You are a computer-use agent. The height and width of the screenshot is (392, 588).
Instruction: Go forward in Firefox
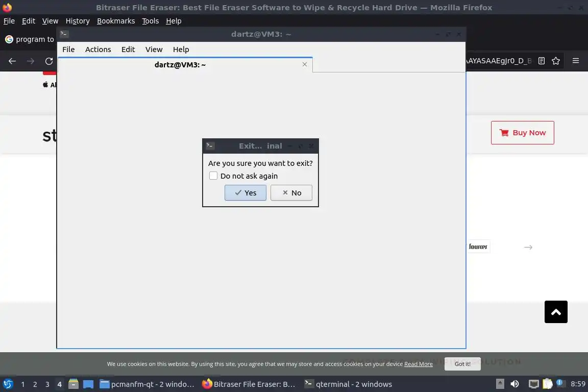[31, 61]
